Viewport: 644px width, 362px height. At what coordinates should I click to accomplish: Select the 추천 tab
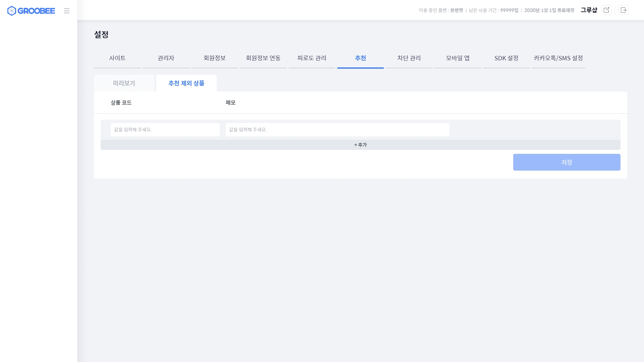point(361,58)
